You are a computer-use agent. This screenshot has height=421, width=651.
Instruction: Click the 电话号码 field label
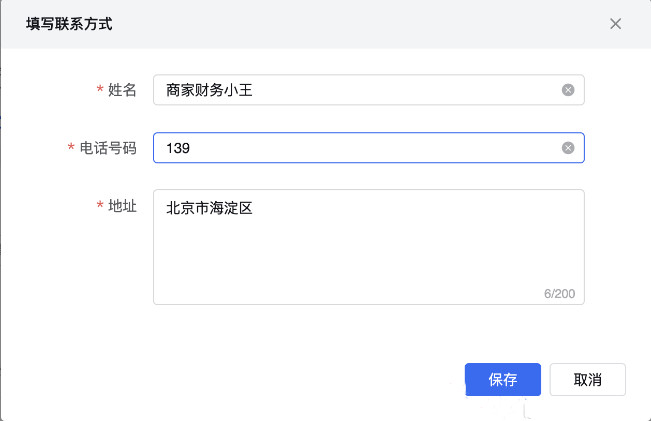point(108,148)
